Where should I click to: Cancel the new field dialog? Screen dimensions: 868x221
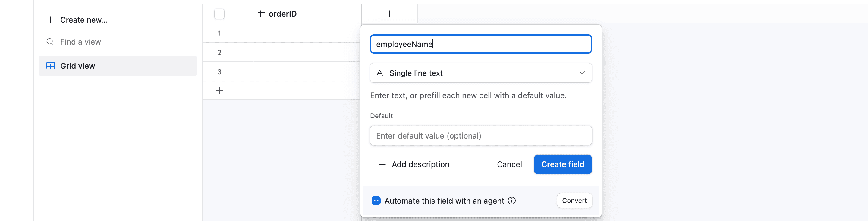(x=509, y=164)
